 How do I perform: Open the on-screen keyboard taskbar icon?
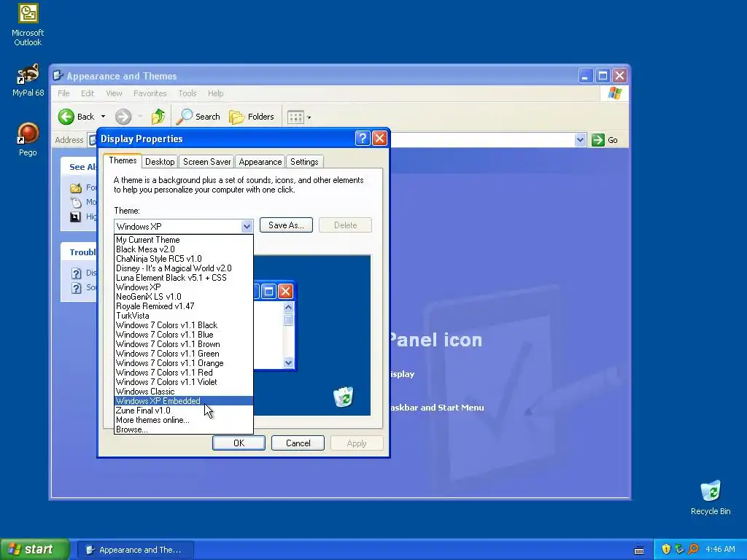639,550
